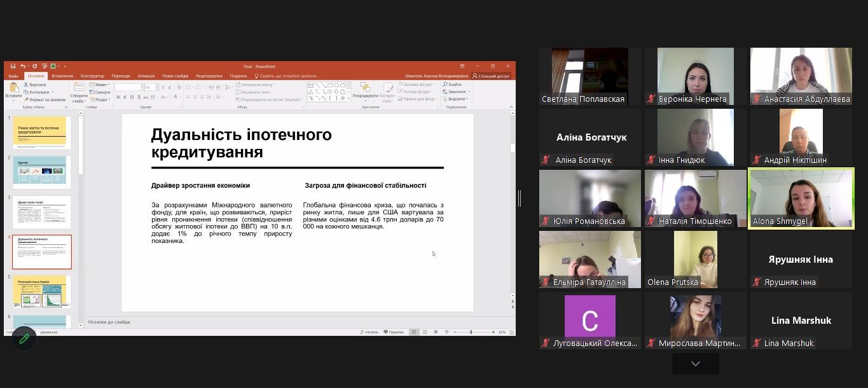Toggle slide sorter view in status bar
This screenshot has width=868, height=388.
[425, 332]
